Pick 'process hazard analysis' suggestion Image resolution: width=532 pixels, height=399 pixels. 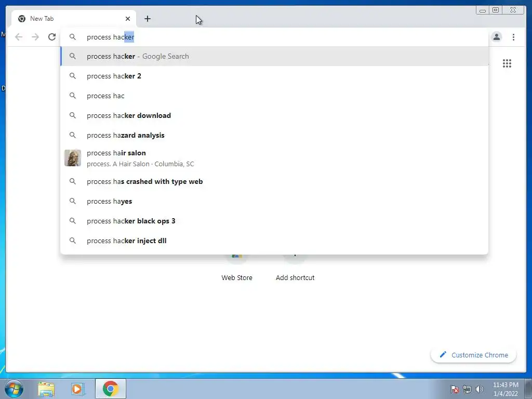[x=274, y=135]
